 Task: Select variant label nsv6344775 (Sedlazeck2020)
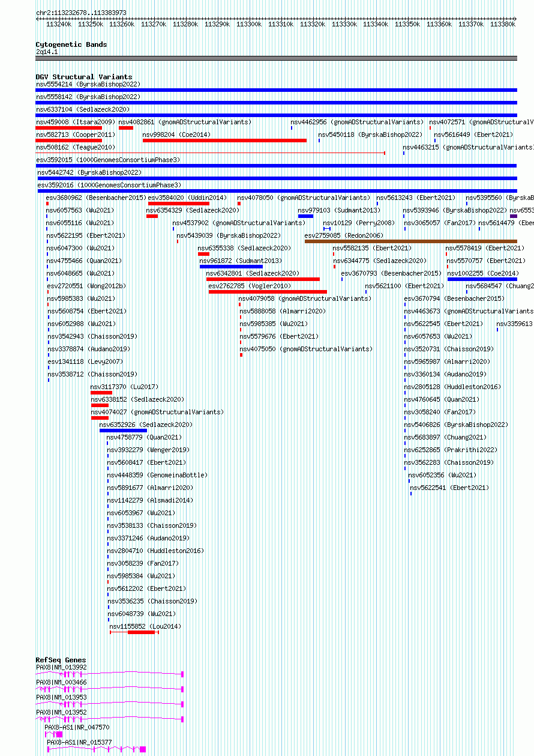(x=380, y=261)
